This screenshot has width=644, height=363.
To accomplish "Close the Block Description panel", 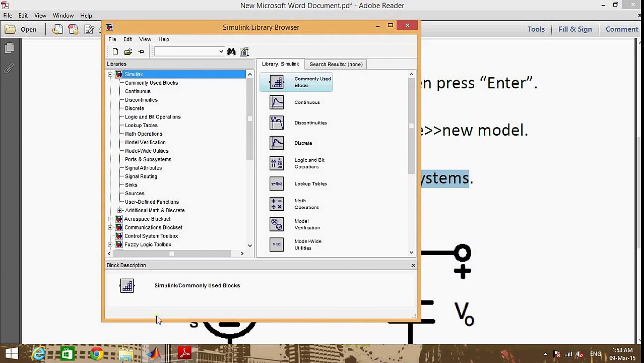I will point(413,265).
